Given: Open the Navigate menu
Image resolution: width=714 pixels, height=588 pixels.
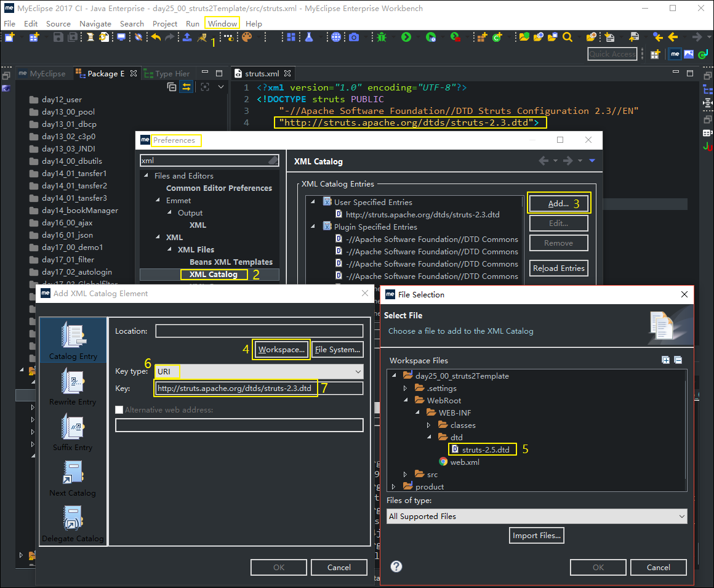Looking at the screenshot, I should 95,23.
